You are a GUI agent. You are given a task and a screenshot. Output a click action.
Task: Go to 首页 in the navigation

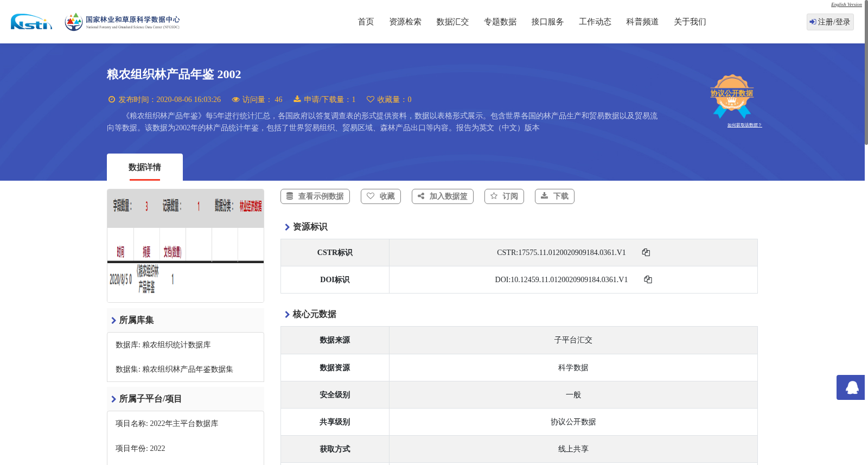point(366,22)
